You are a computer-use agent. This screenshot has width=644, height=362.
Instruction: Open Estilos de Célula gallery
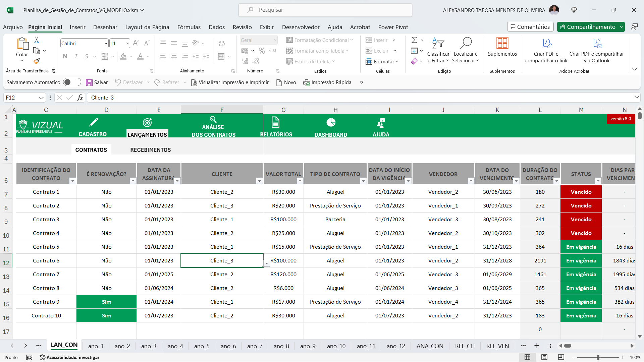[311, 61]
